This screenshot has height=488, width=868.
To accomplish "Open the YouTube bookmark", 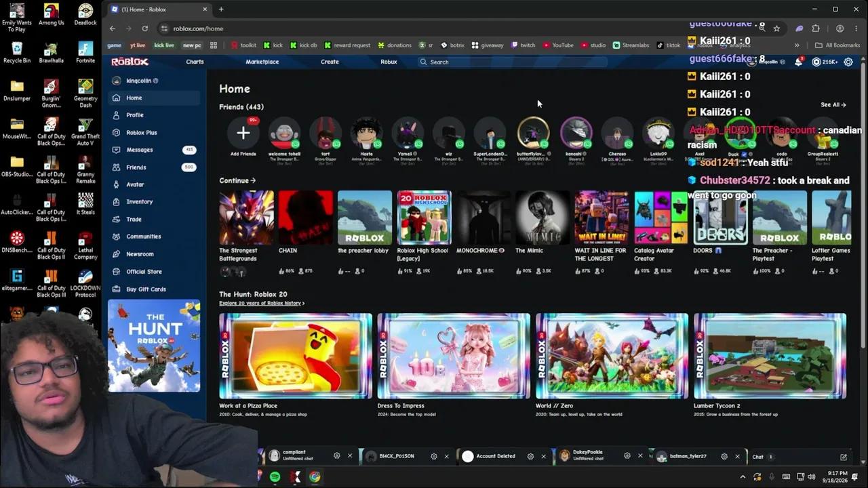I will tap(557, 45).
